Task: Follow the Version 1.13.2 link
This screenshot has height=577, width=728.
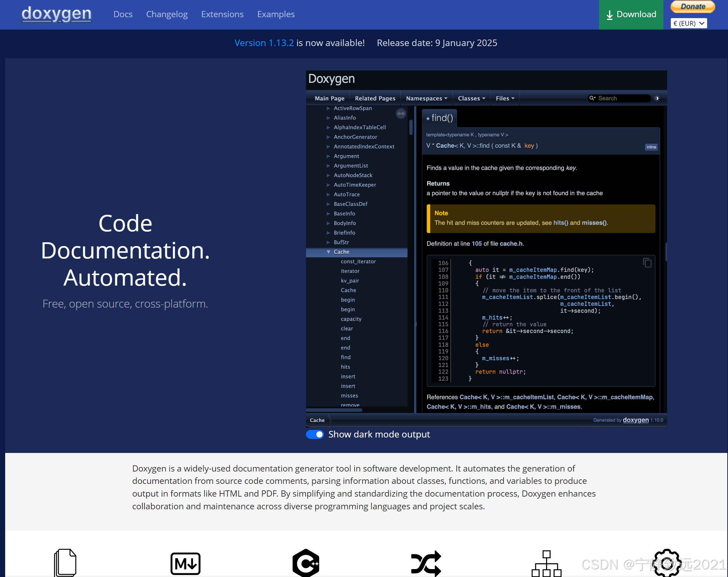Action: pos(264,43)
